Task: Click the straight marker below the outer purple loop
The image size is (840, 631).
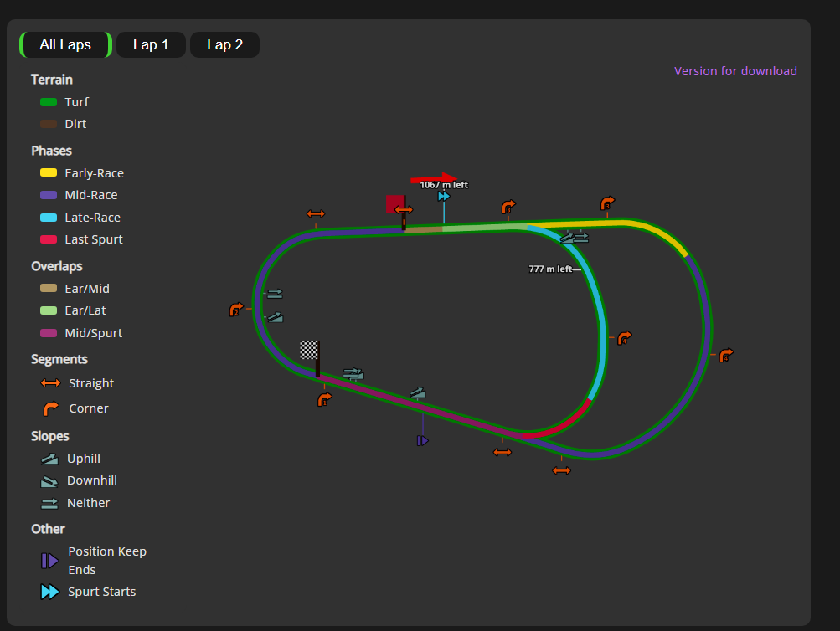Action: point(561,470)
